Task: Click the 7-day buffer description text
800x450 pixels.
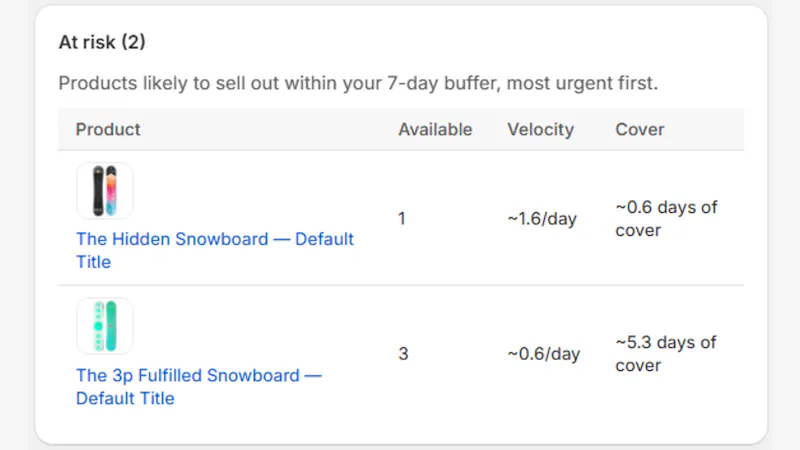Action: [x=358, y=83]
